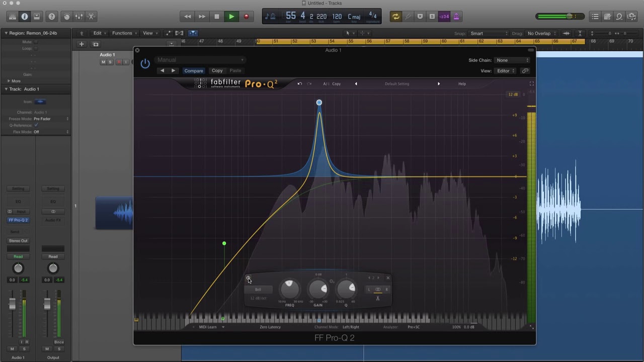Open the Library panel icon
Screen dimensions: 644x362
[13, 17]
